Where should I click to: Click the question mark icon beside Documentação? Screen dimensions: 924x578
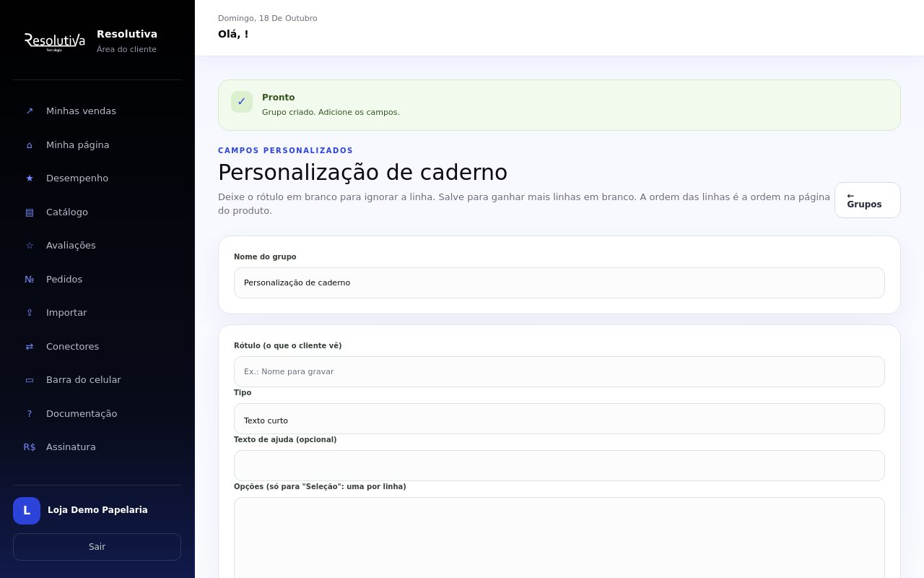tap(30, 414)
